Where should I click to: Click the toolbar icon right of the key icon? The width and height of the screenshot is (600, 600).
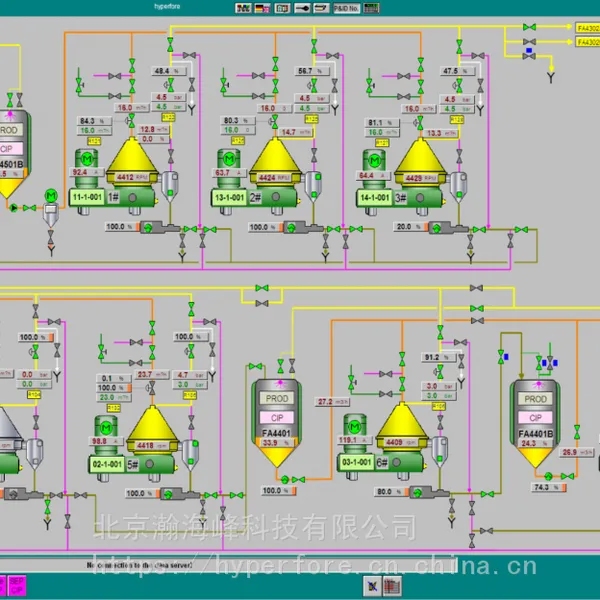(321, 8)
